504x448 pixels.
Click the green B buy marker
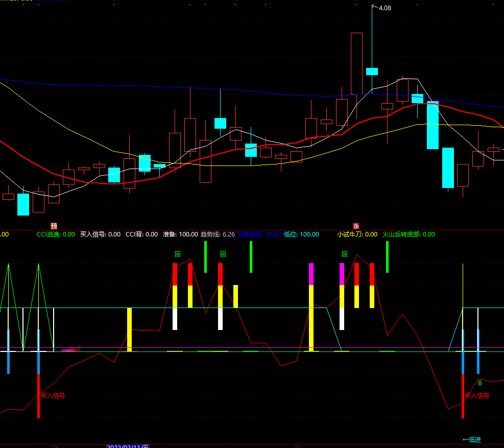(x=480, y=383)
